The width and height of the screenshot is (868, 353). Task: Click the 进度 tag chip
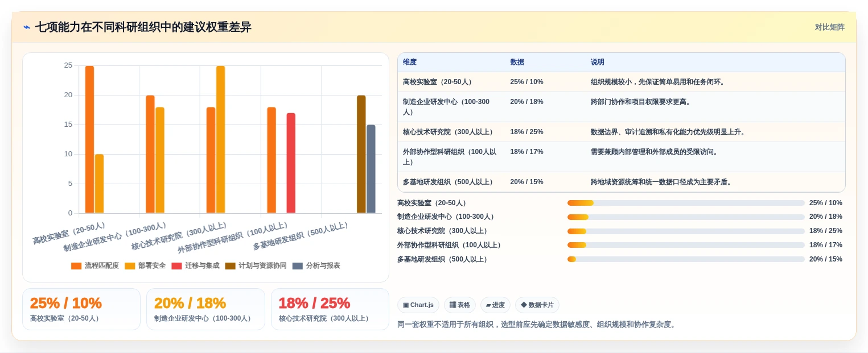(x=495, y=305)
